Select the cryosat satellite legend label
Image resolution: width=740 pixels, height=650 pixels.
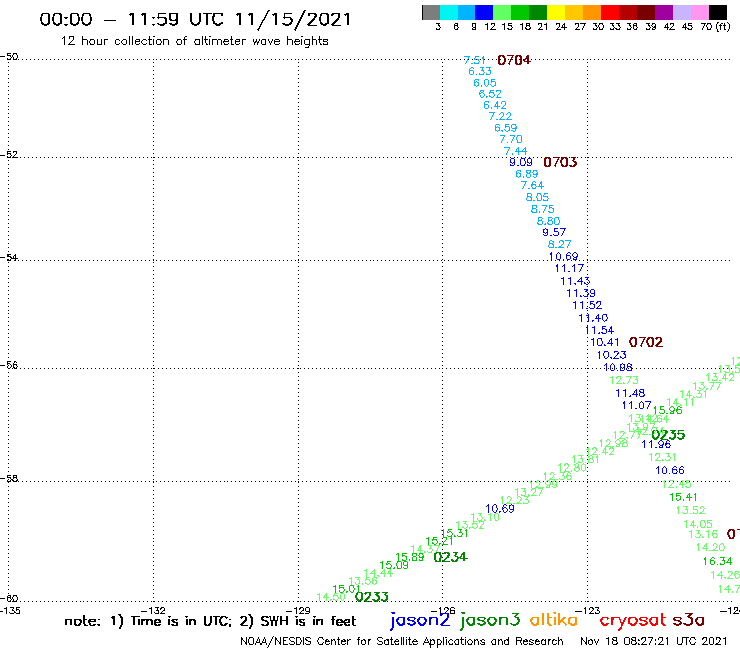coord(633,621)
